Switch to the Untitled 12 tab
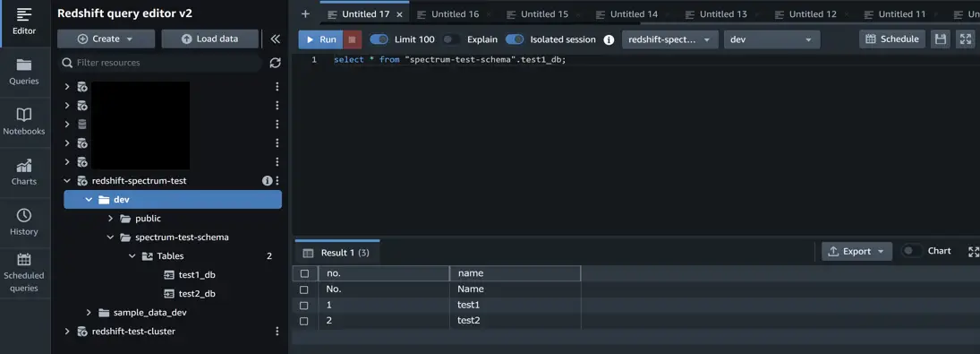The image size is (980, 354). (x=813, y=13)
